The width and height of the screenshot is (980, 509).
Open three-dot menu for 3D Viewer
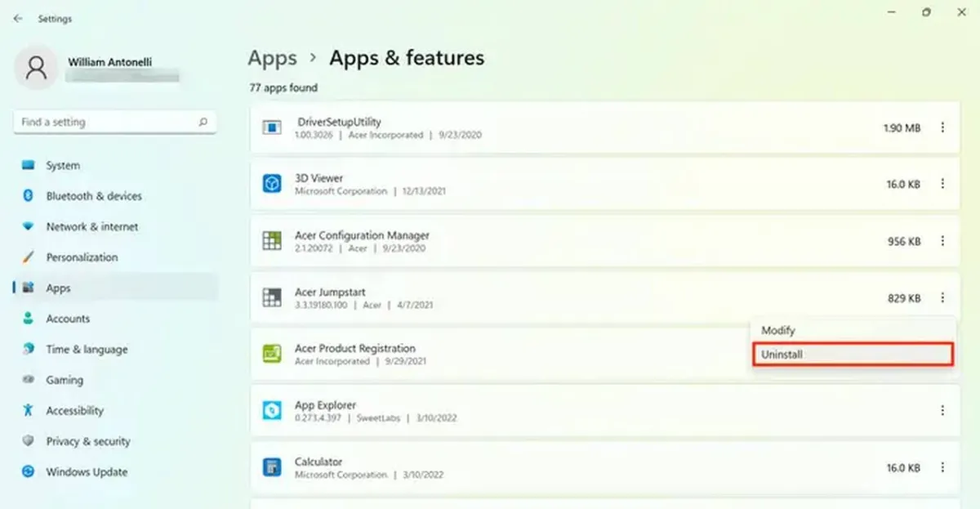942,185
